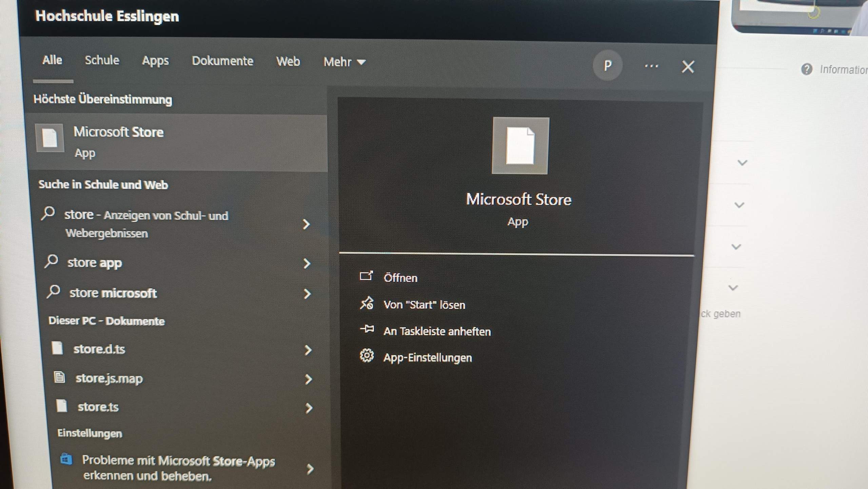Image resolution: width=868 pixels, height=489 pixels.
Task: Open the store.js.map document
Action: [109, 379]
